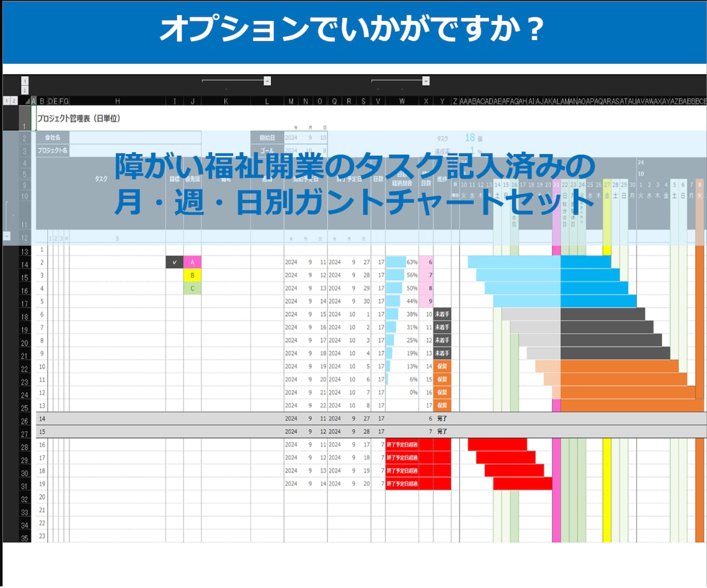Click 終了予定日超過 cell in task 16 row
The width and height of the screenshot is (707, 588).
pos(402,444)
